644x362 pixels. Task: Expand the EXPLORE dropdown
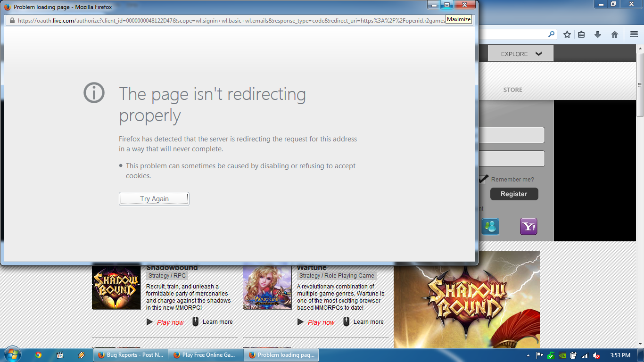click(x=520, y=54)
